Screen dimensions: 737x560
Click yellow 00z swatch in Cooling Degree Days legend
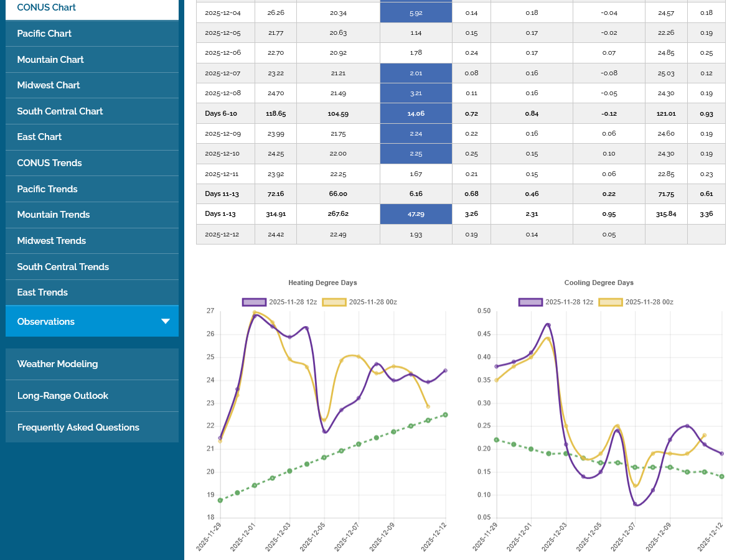[611, 302]
